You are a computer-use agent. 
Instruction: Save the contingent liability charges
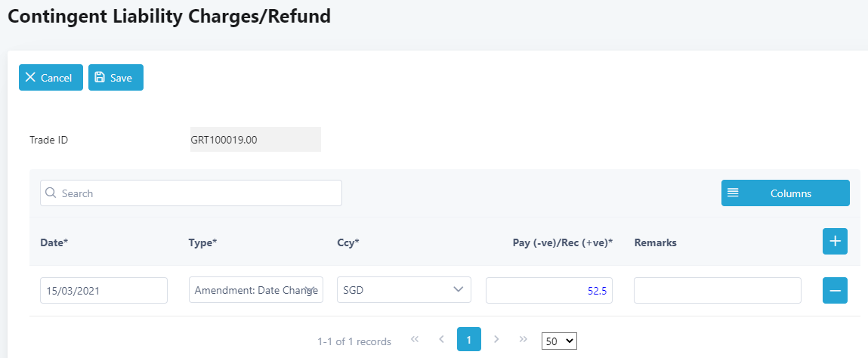[x=116, y=78]
